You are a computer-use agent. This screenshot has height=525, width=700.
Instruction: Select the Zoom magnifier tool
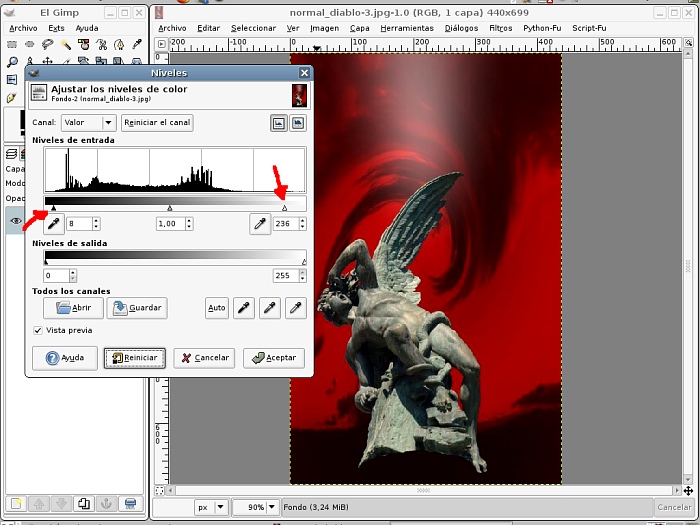(12, 62)
